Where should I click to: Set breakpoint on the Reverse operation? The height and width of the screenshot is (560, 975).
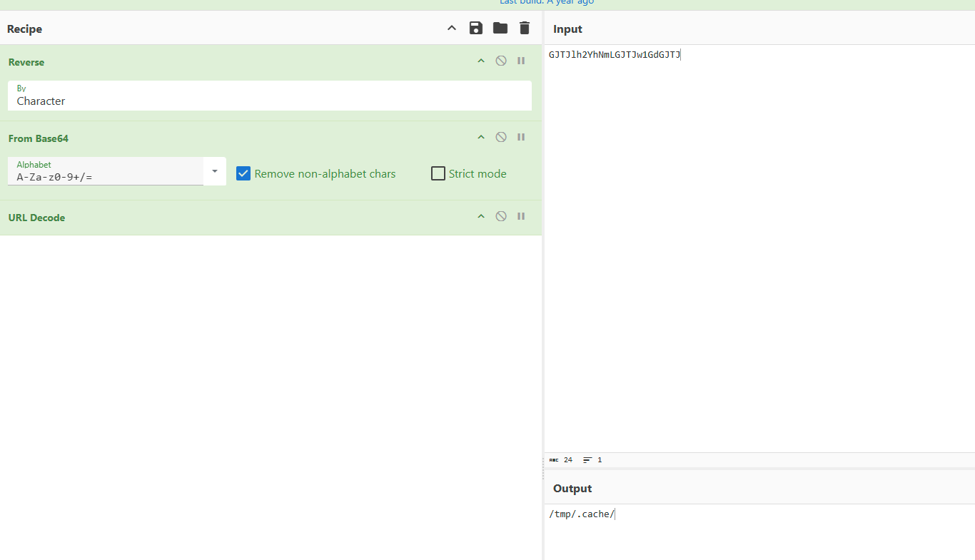click(x=521, y=61)
